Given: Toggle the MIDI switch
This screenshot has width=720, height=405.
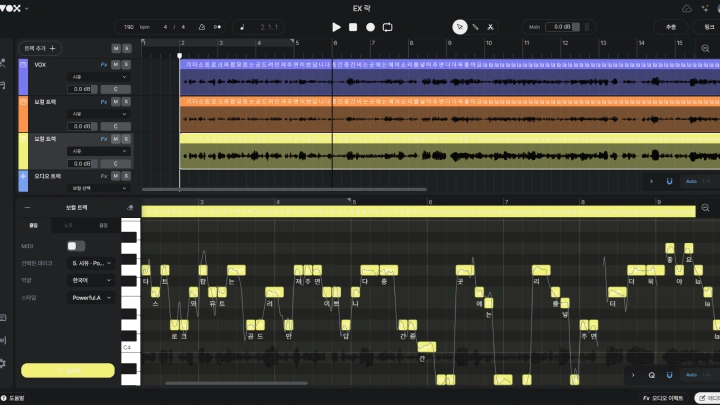Looking at the screenshot, I should [x=76, y=246].
